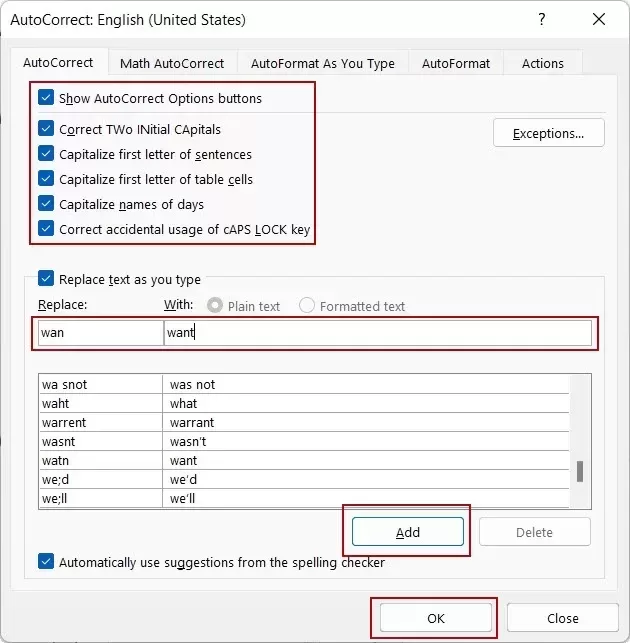Click into the Replace text field
Screen dimensions: 630x643
coord(100,333)
